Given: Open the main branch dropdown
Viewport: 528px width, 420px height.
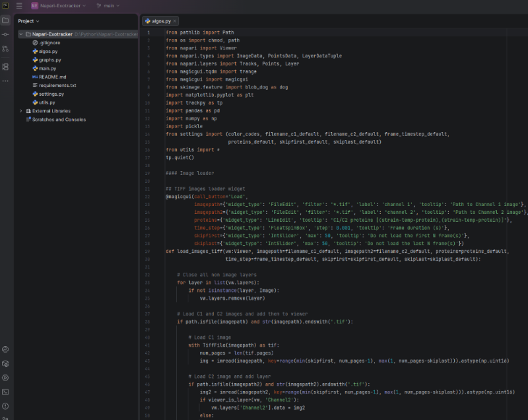Looking at the screenshot, I should click(x=108, y=6).
